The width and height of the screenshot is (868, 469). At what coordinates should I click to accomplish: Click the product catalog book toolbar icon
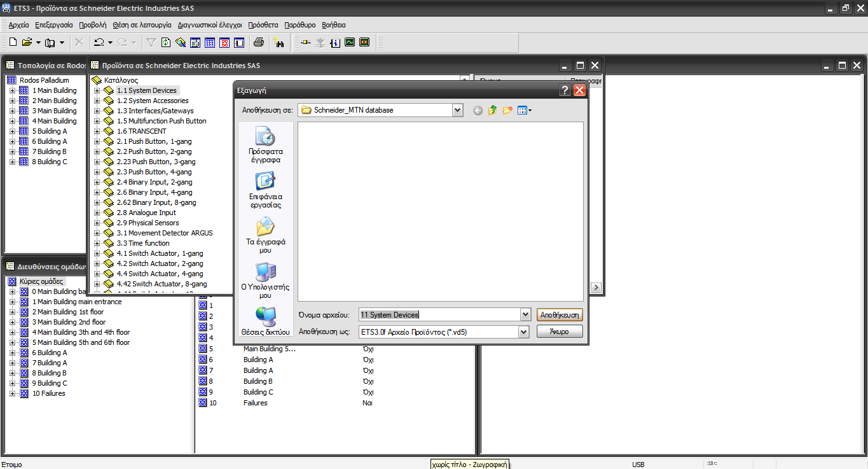50,43
